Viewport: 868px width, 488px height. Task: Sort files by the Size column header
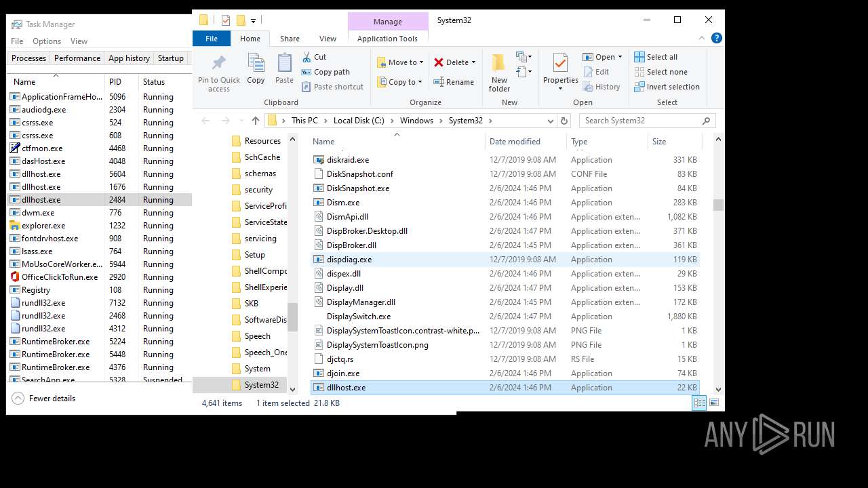[675, 142]
